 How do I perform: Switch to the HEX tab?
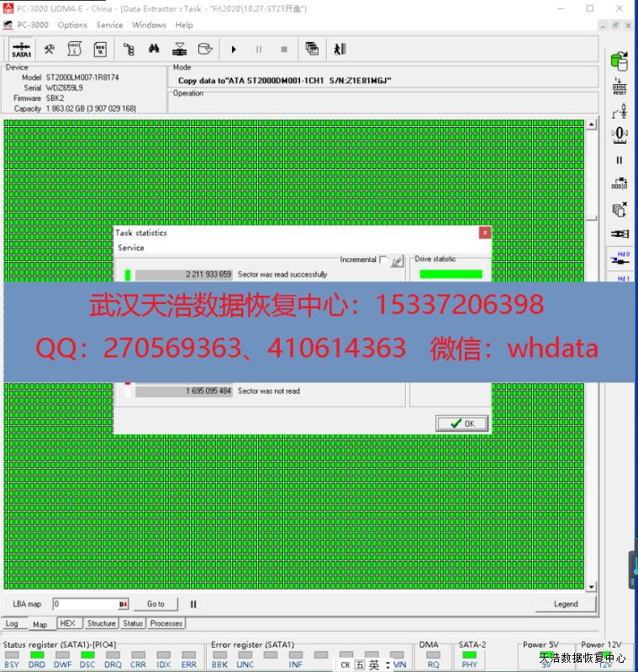coord(68,623)
